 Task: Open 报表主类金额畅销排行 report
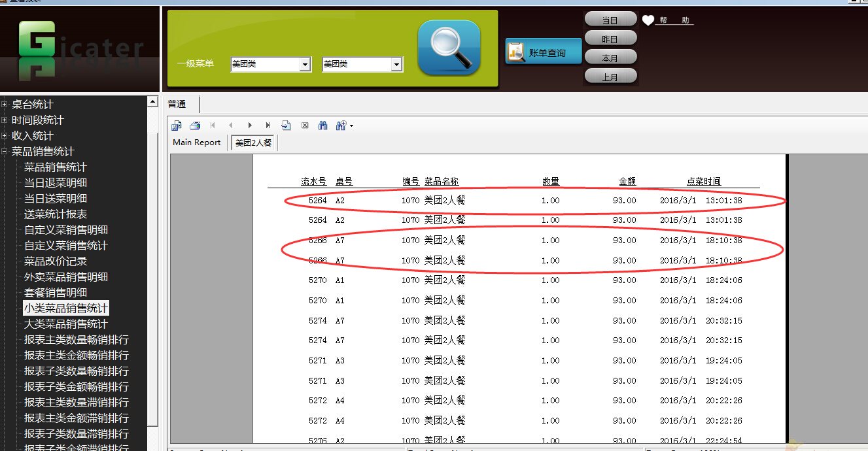tap(77, 356)
